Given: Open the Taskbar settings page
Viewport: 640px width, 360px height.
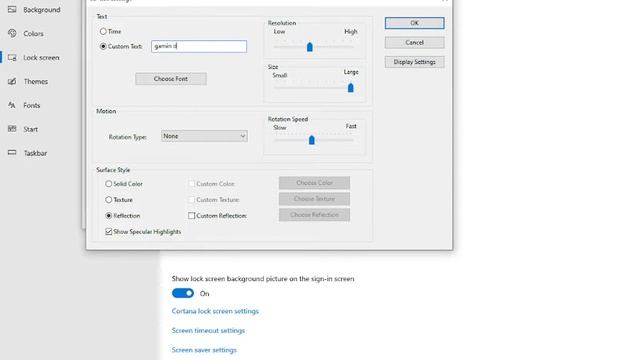Looking at the screenshot, I should point(35,153).
